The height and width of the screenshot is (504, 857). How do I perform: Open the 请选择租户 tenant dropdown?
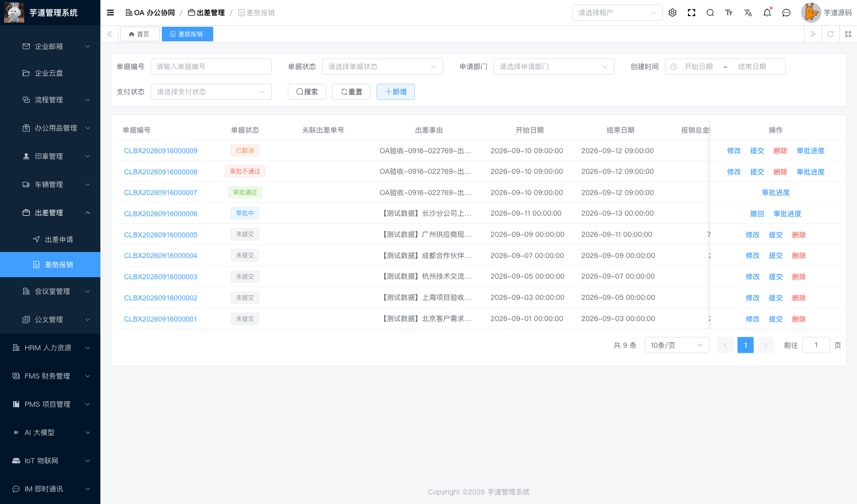tap(617, 13)
